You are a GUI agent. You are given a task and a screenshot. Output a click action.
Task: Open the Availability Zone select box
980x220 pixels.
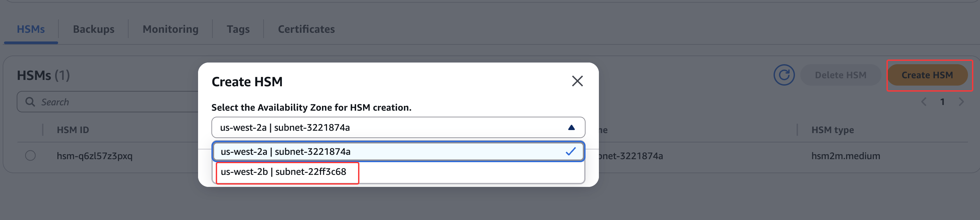pos(380,127)
